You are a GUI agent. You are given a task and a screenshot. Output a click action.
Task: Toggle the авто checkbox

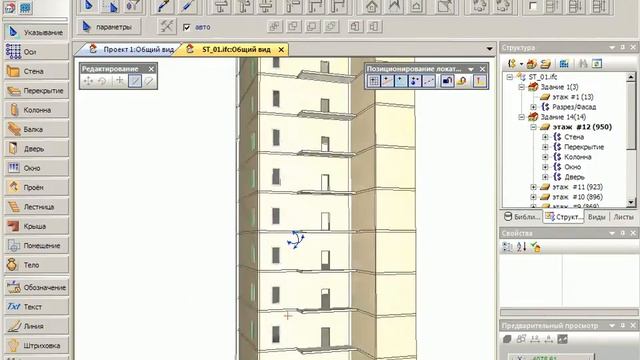187,27
